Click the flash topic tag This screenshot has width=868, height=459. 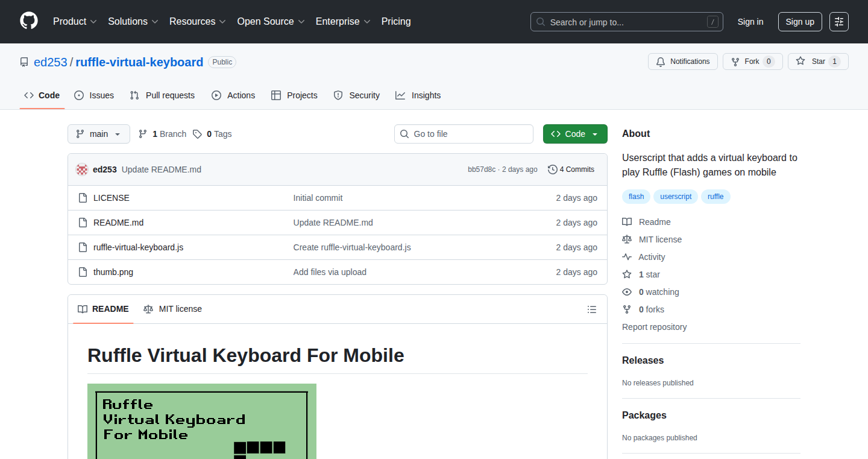pos(637,197)
